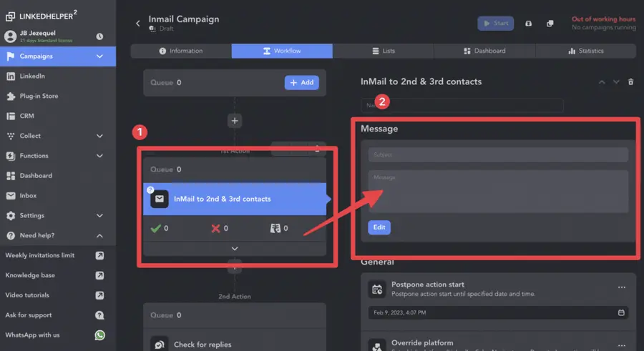
Task: Click the save icon next to Start
Action: point(529,24)
